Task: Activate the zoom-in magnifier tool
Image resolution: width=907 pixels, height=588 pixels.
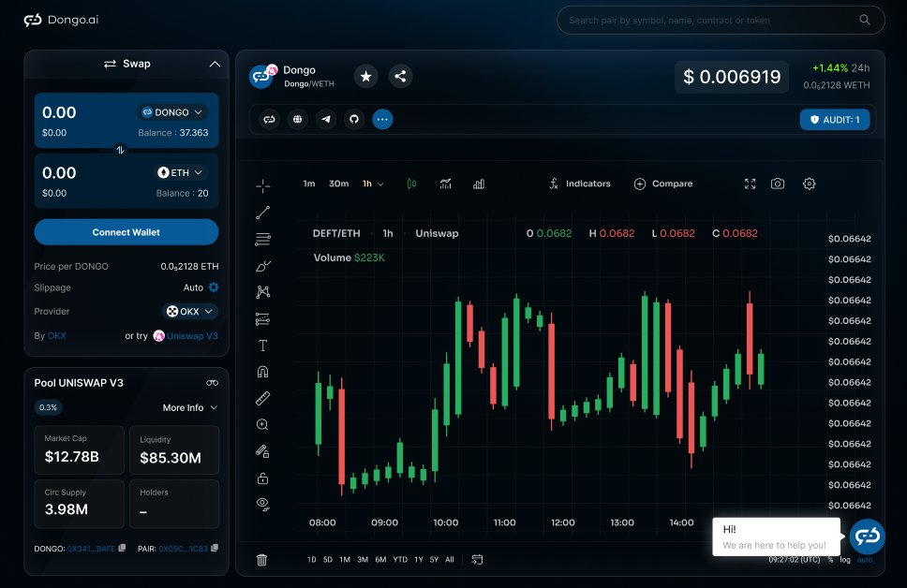Action: 262,425
